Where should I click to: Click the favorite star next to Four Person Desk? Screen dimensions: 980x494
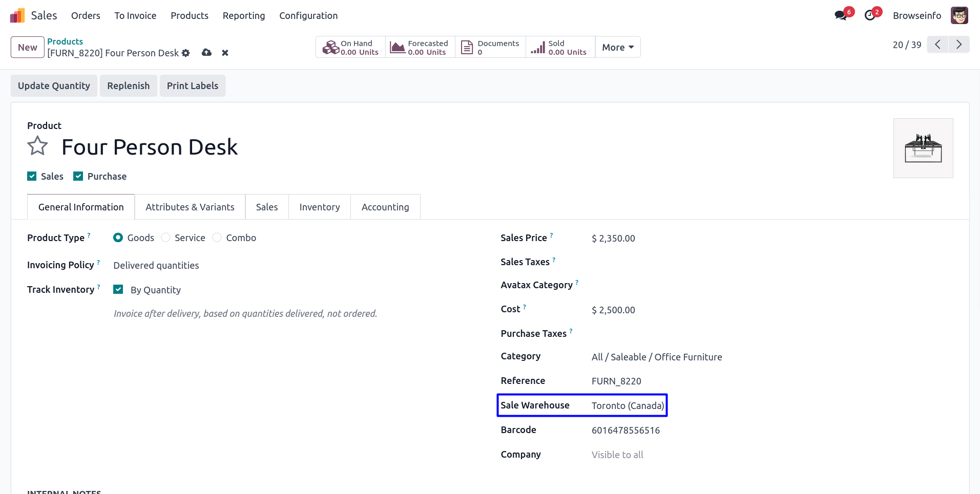(37, 146)
